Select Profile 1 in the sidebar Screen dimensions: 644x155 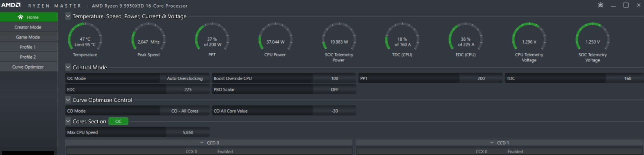click(28, 47)
